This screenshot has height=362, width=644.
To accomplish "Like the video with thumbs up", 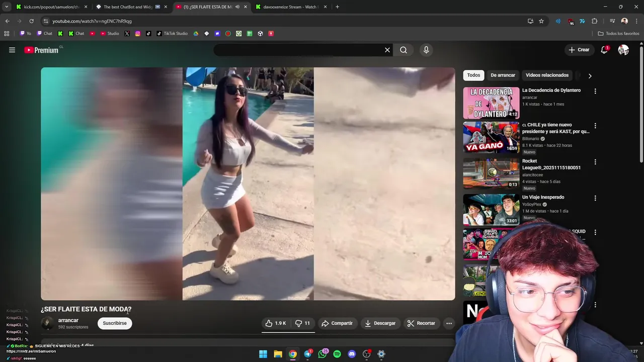I will point(275,323).
